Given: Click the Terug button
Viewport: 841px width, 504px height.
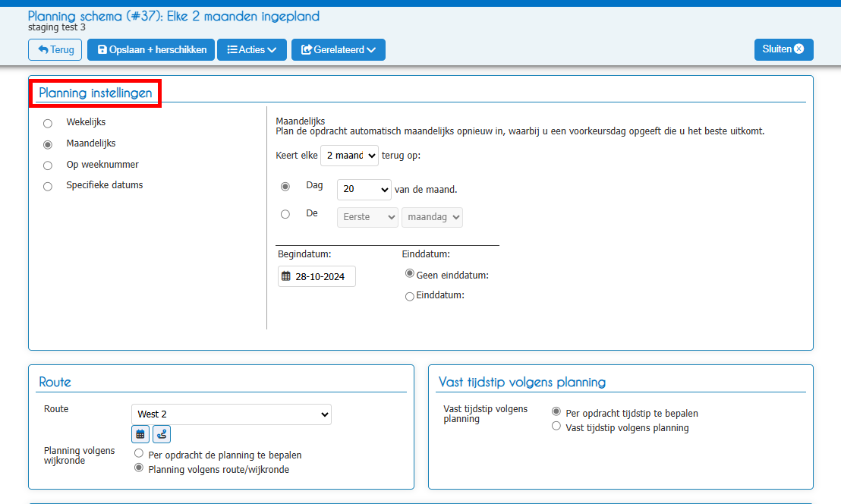Looking at the screenshot, I should [x=55, y=50].
